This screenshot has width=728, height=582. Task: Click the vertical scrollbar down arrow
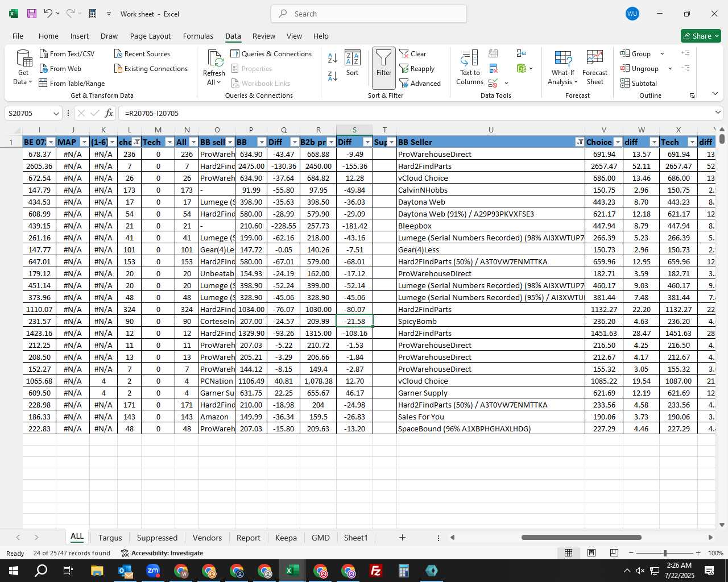pos(722,525)
